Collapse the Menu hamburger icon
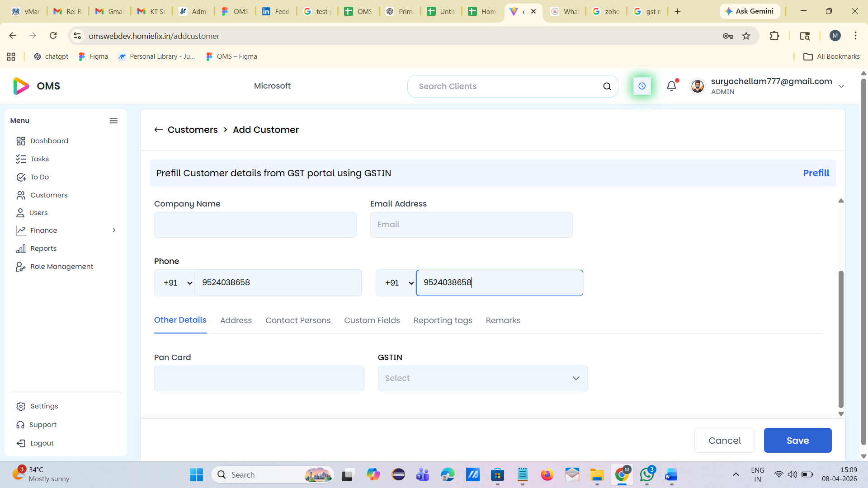The image size is (868, 488). tap(113, 121)
